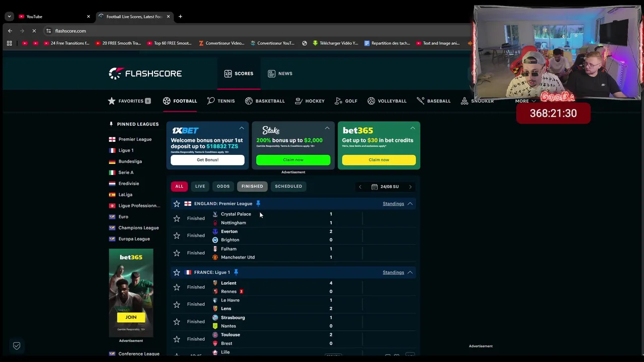Select Hockey sport tab

[x=309, y=101]
